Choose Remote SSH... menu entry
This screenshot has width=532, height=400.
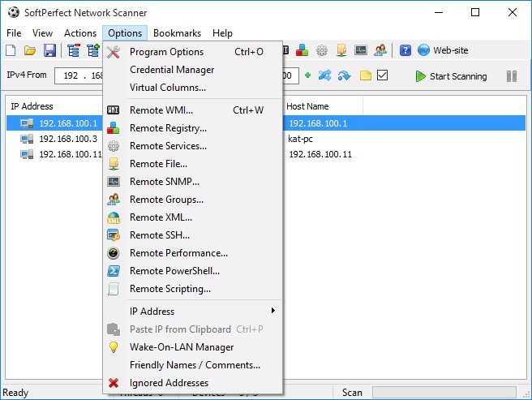tap(192, 235)
